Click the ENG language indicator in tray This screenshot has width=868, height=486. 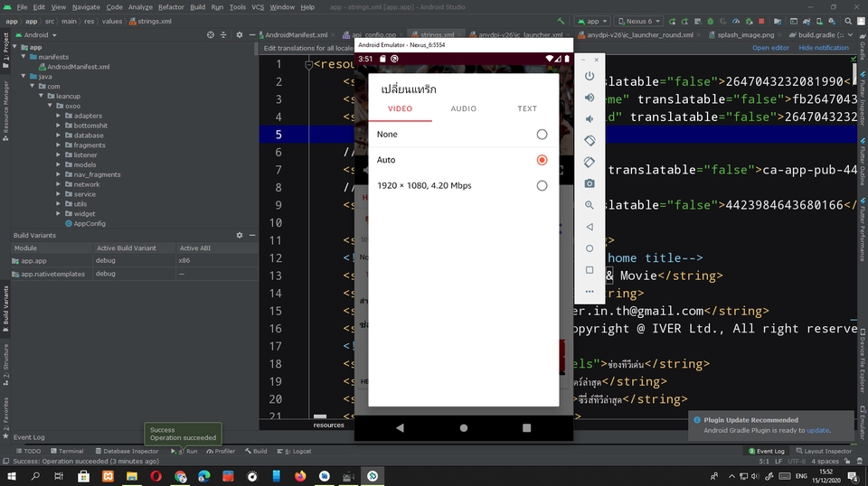[x=801, y=476]
